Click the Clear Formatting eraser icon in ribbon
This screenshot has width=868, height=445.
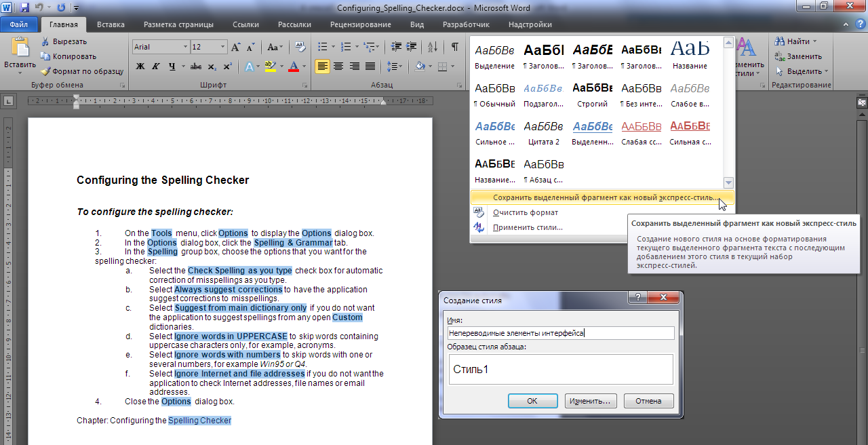coord(300,47)
